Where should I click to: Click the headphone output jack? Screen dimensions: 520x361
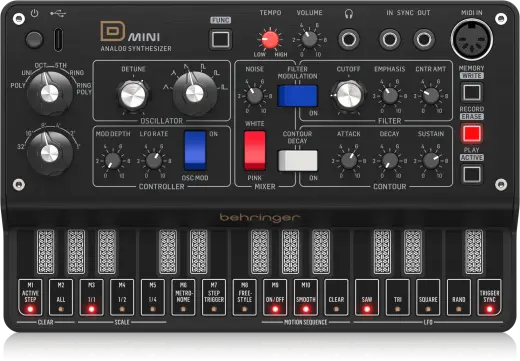349,40
